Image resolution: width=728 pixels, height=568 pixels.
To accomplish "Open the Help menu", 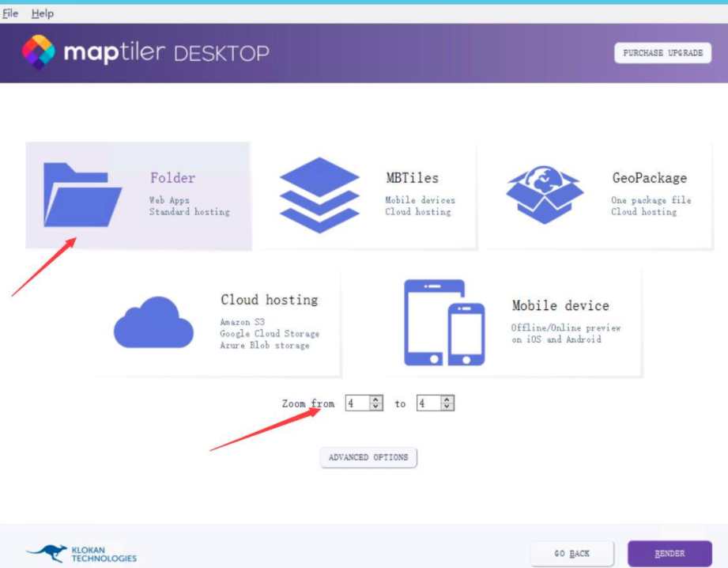I will click(x=43, y=13).
